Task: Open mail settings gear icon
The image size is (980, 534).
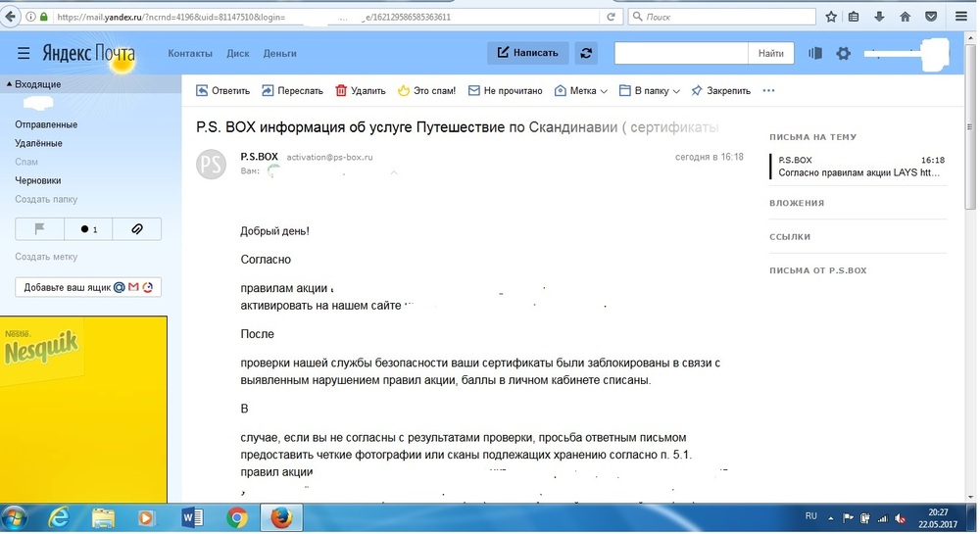Action: pos(843,53)
